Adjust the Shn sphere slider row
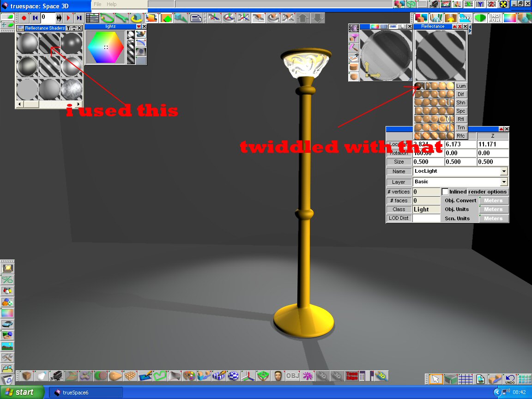Image resolution: width=532 pixels, height=399 pixels. coord(434,103)
